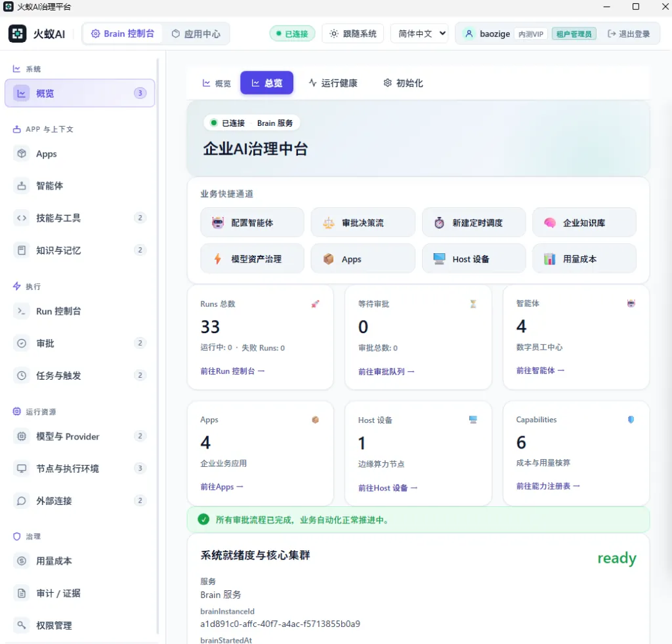
Task: Click the baozige username
Action: coord(495,34)
